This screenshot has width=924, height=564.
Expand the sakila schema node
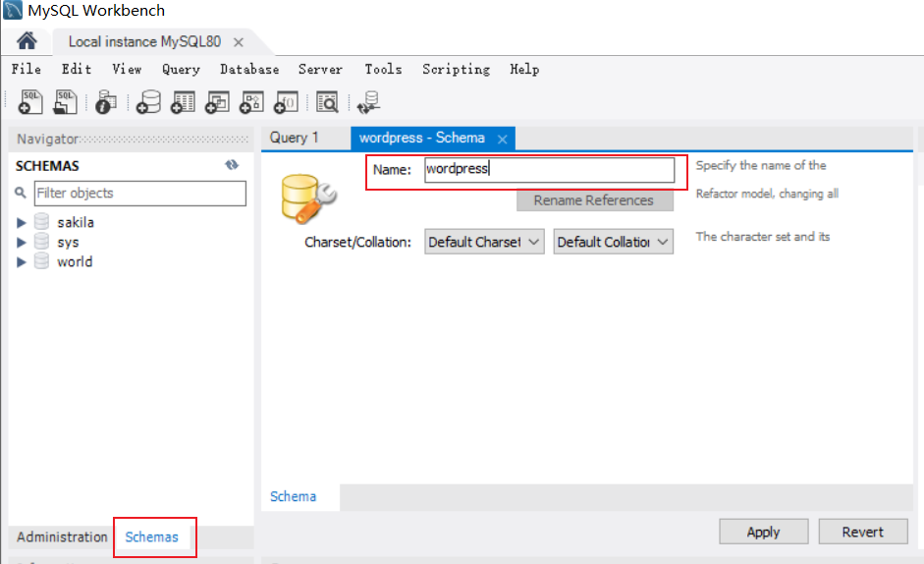22,222
